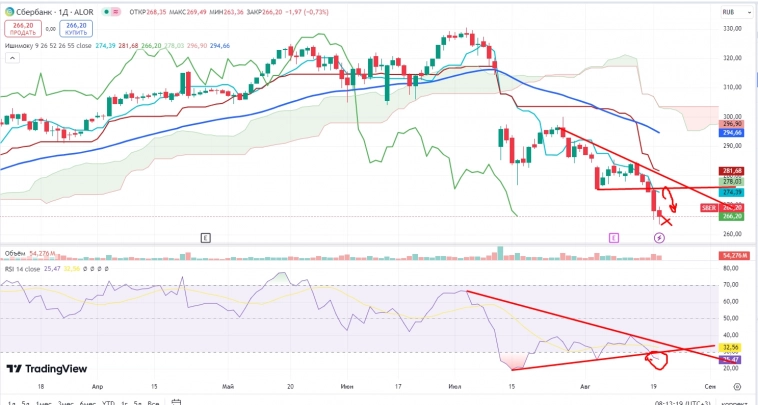Click the pink data mode icon beside the title
The image size is (758, 405).
(116, 12)
